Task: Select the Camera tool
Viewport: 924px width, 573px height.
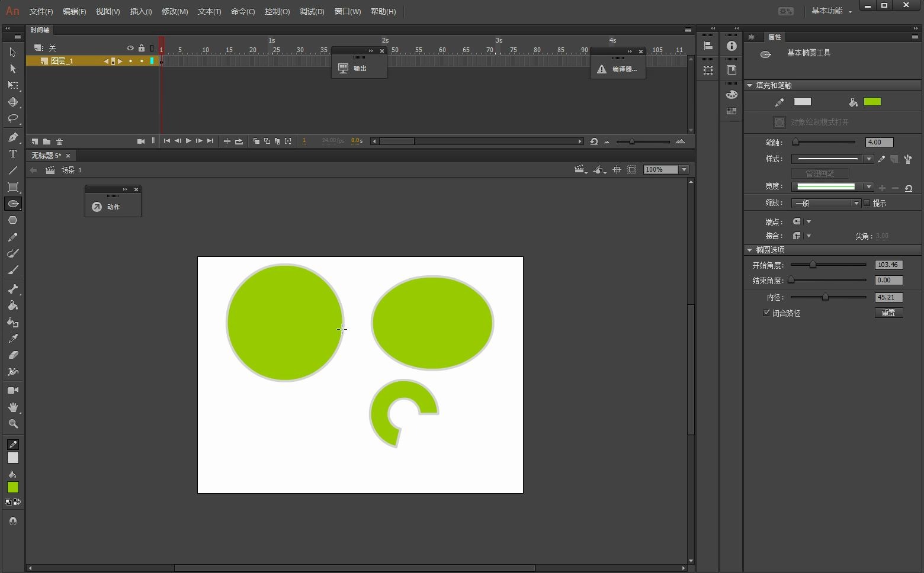Action: [12, 391]
